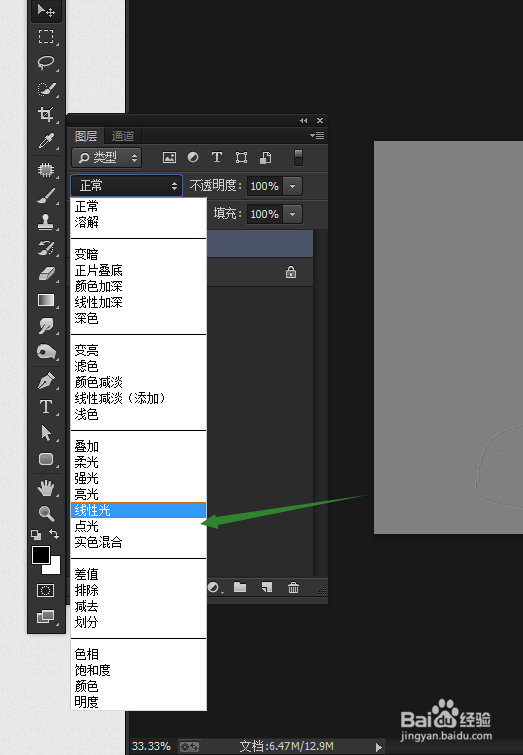Open the fill slider dropdown arrow
This screenshot has height=755, width=523.
[292, 214]
